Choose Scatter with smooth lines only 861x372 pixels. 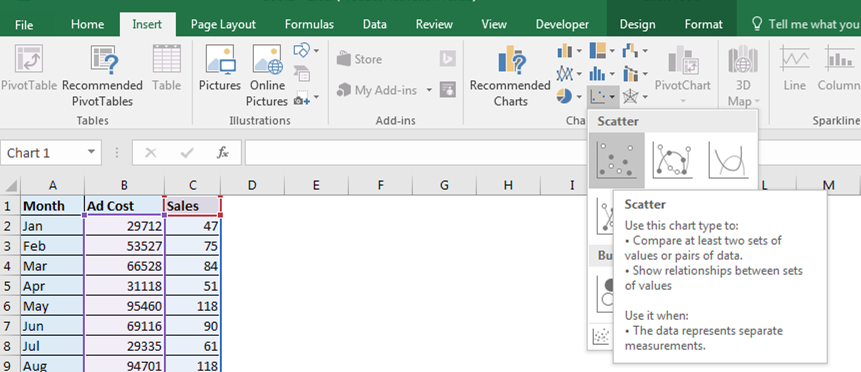728,160
